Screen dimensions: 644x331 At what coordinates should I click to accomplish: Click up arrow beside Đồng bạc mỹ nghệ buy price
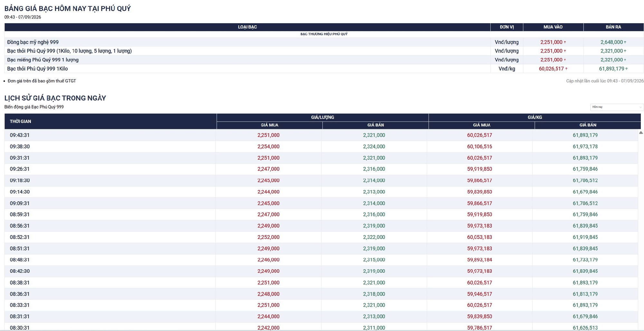coord(565,42)
